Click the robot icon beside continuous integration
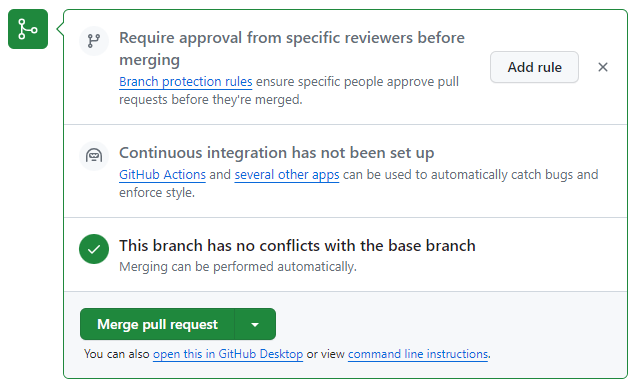This screenshot has height=388, width=633. [94, 156]
